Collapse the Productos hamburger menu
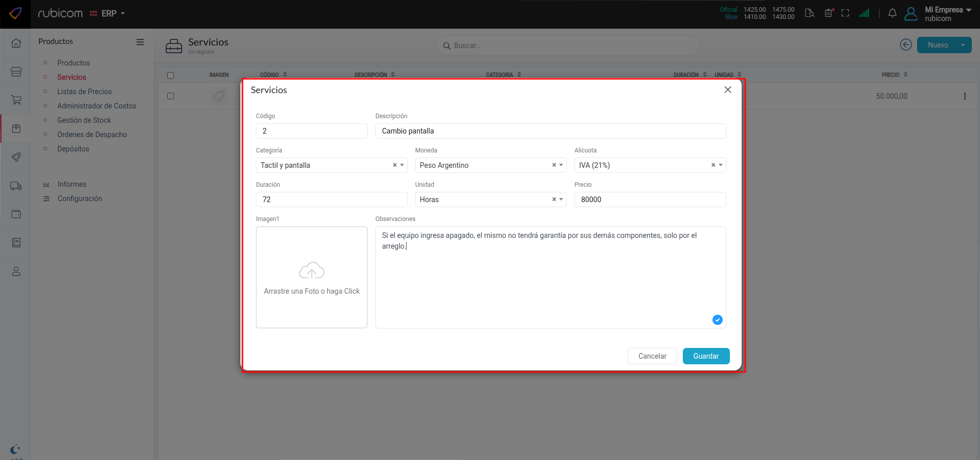Screen dimensions: 980x460 click(140, 42)
